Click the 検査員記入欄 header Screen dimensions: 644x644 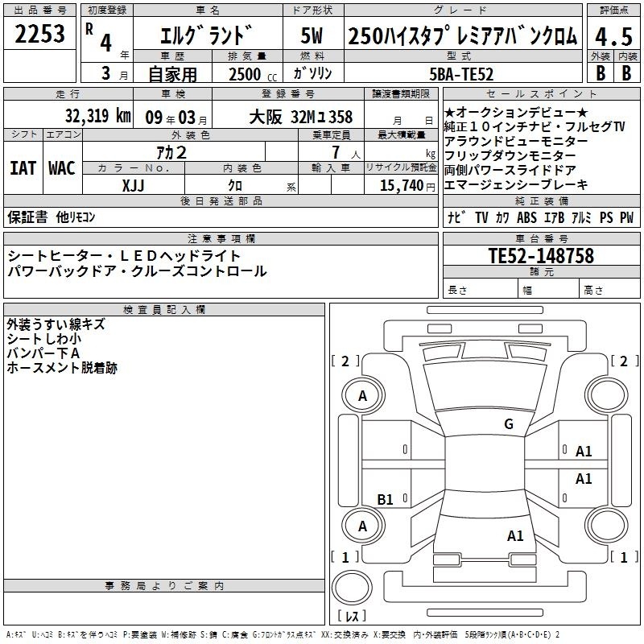pyautogui.click(x=164, y=310)
